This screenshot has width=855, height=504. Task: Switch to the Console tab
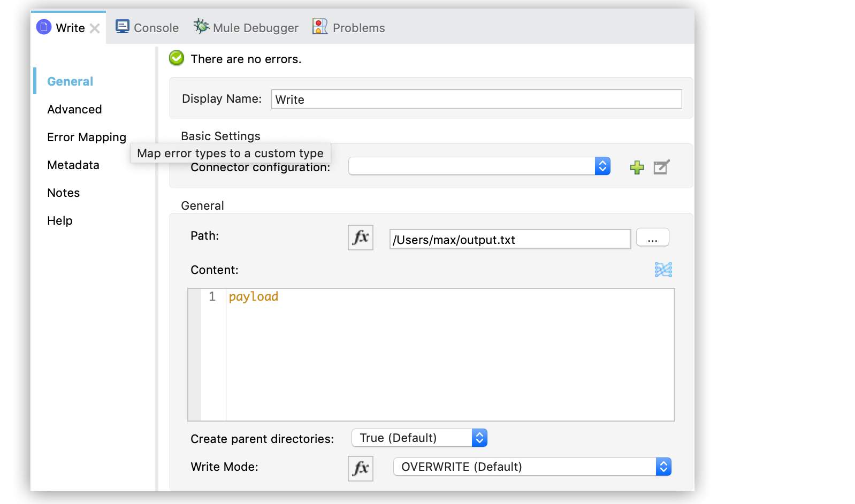[x=147, y=28]
